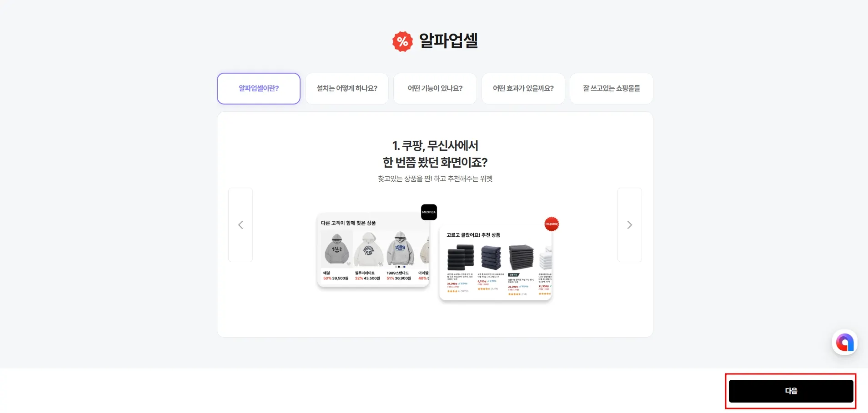The height and width of the screenshot is (413, 868).
Task: Click the red percent logo badge
Action: [x=402, y=41]
